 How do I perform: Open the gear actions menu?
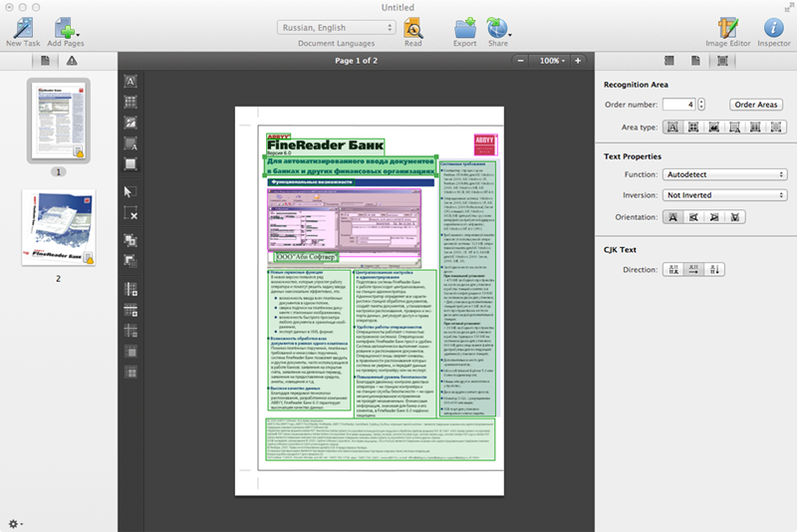click(15, 523)
